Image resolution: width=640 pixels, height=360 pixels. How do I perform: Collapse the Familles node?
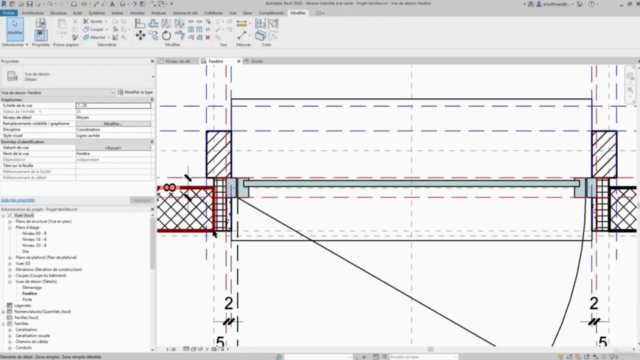coord(3,324)
